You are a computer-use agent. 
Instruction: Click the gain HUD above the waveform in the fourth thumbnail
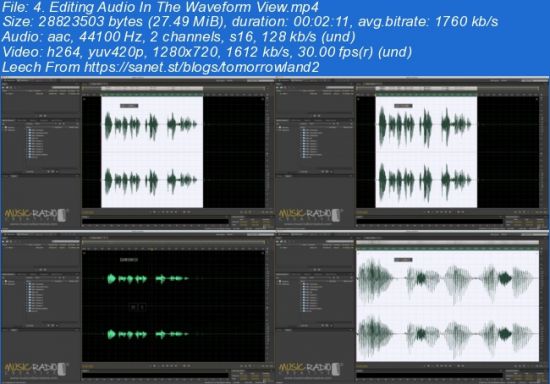coord(403,260)
